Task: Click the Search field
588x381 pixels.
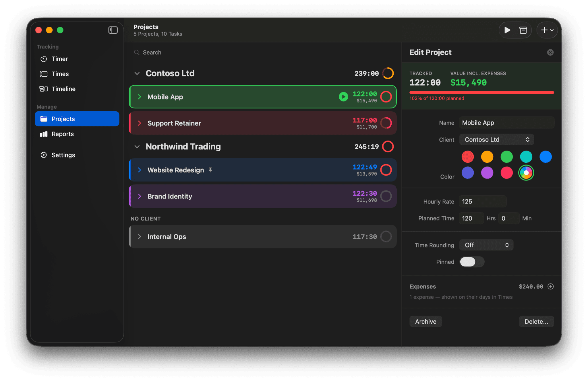Action: [263, 53]
